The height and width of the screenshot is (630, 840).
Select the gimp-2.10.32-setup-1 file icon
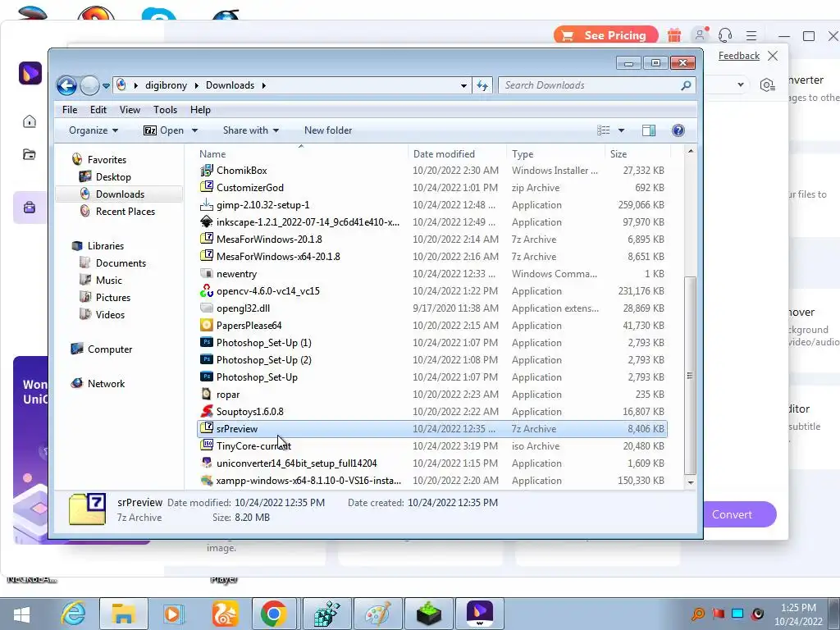click(206, 204)
